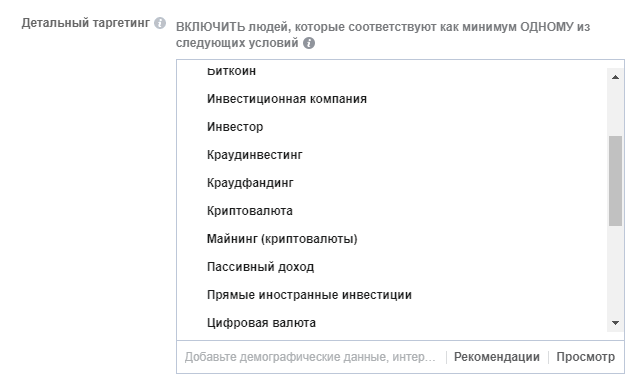Screen dimensions: 642x385
Task: Select Криптовалюта in the list
Action: 250,211
